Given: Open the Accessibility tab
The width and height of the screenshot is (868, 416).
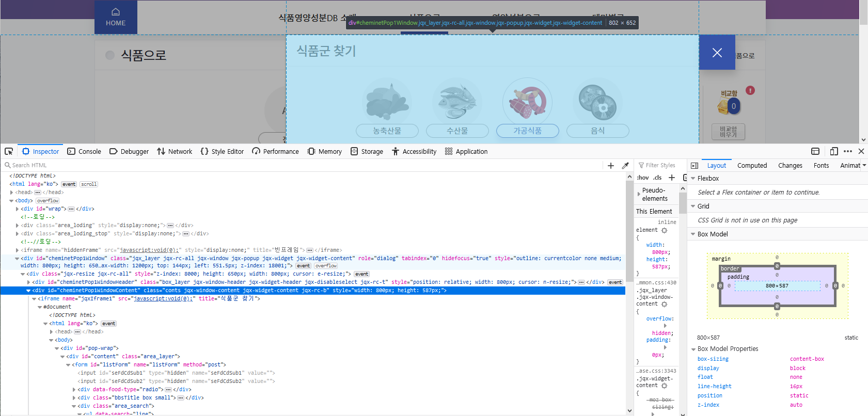Looking at the screenshot, I should 414,151.
